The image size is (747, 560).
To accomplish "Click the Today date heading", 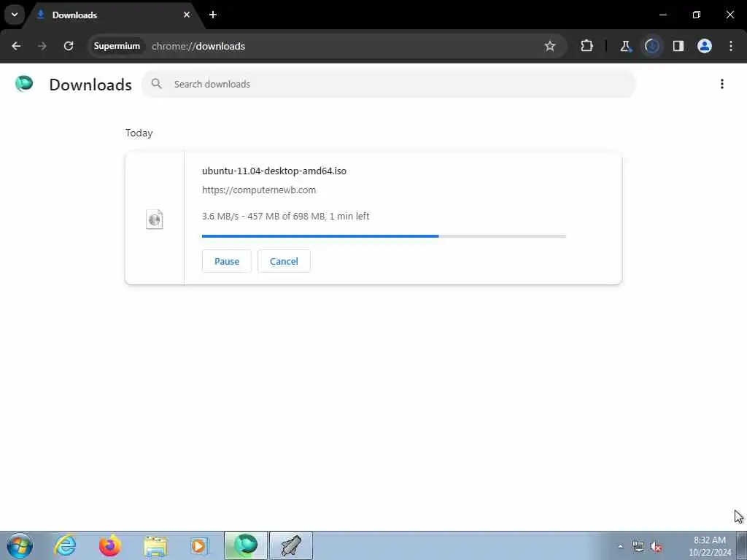I will (x=139, y=133).
